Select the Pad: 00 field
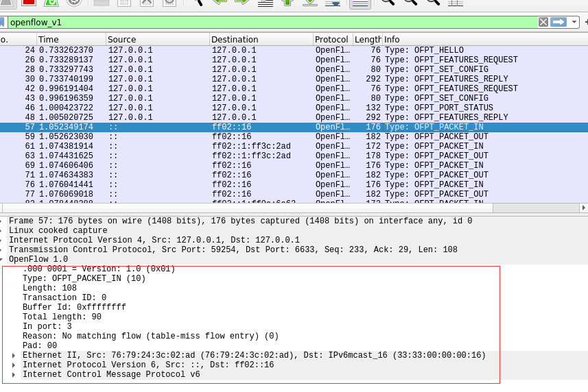The height and width of the screenshot is (392, 588). [x=40, y=345]
